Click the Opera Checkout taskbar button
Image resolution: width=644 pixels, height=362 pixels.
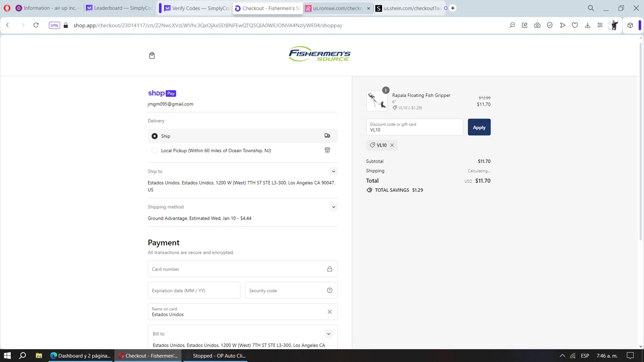[x=148, y=356]
